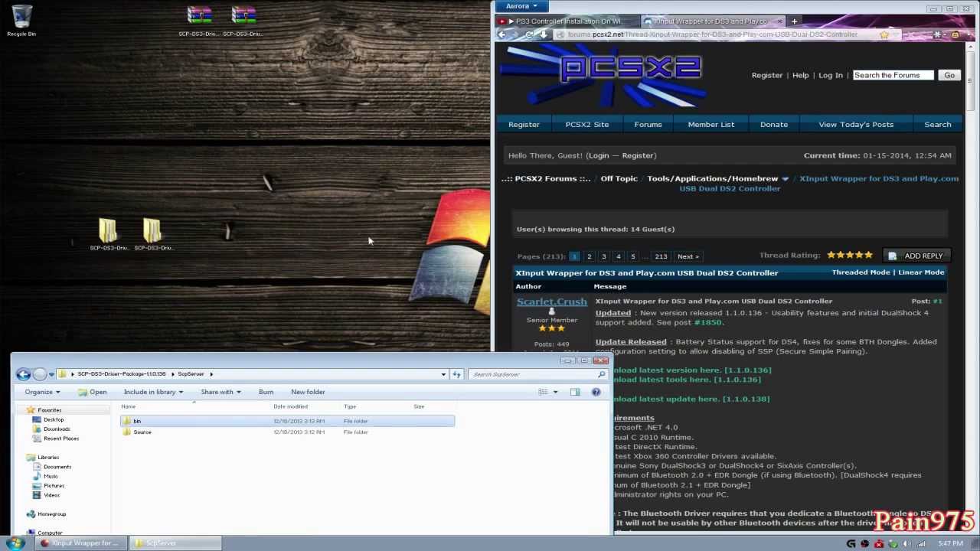Open the Recycle Bin desktop icon
Viewport: 980px width, 551px height.
click(x=21, y=20)
